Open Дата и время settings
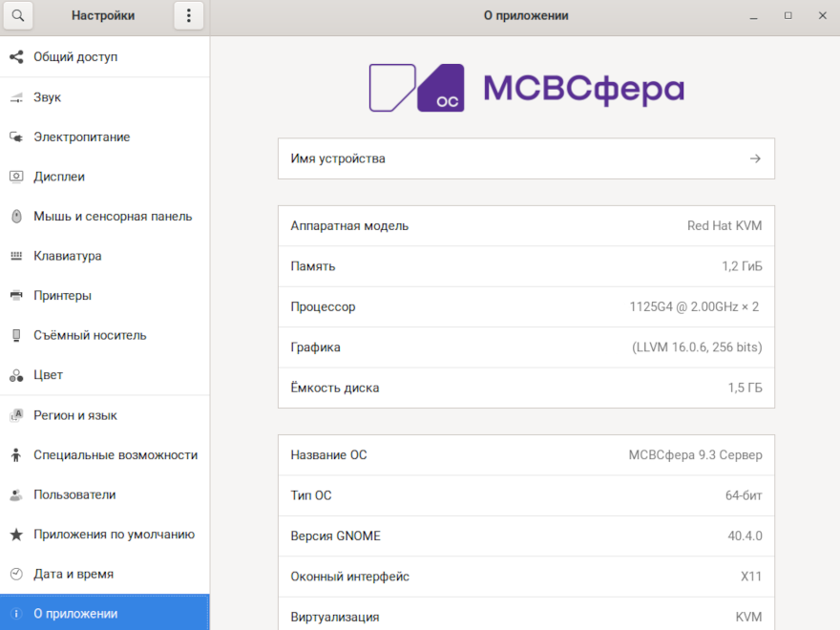This screenshot has width=840, height=630. click(73, 575)
